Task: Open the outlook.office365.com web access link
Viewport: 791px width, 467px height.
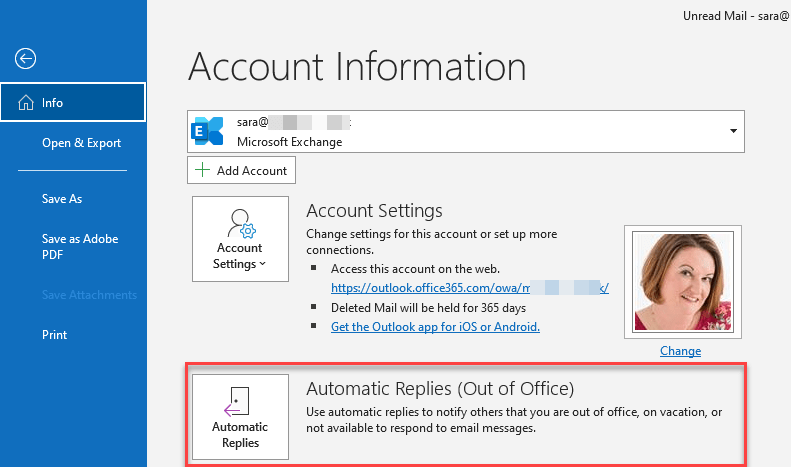Action: pos(470,287)
